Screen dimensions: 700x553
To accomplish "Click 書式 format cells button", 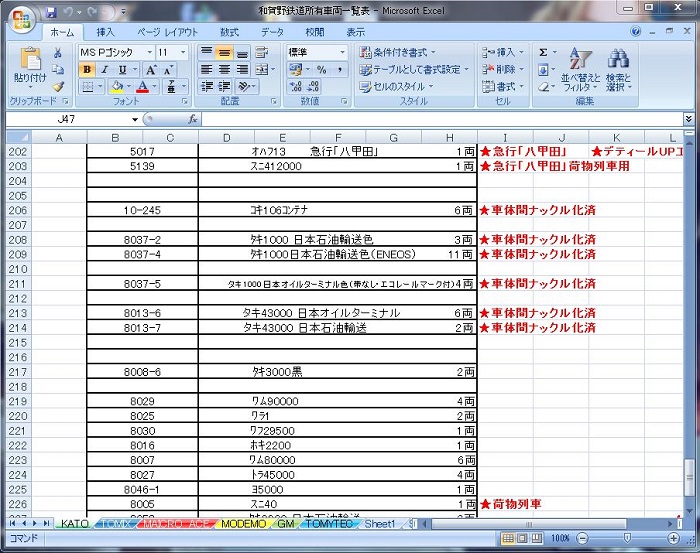I will point(503,86).
